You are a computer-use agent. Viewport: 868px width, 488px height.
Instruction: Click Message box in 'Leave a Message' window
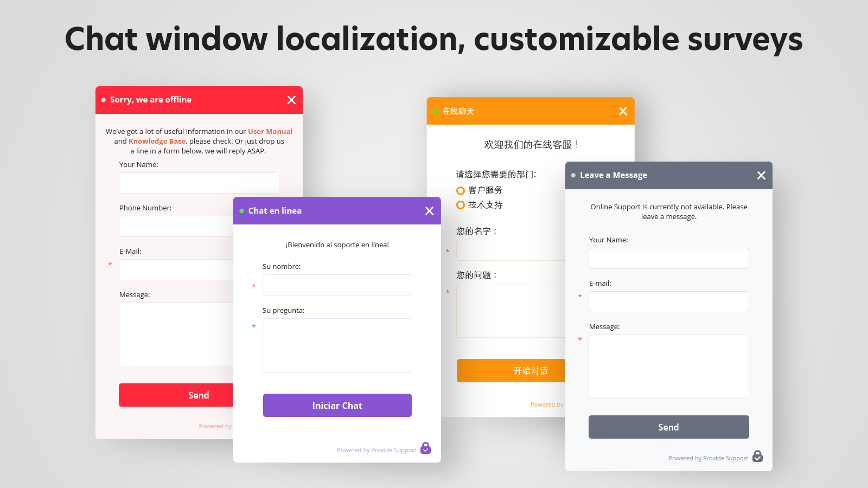669,367
